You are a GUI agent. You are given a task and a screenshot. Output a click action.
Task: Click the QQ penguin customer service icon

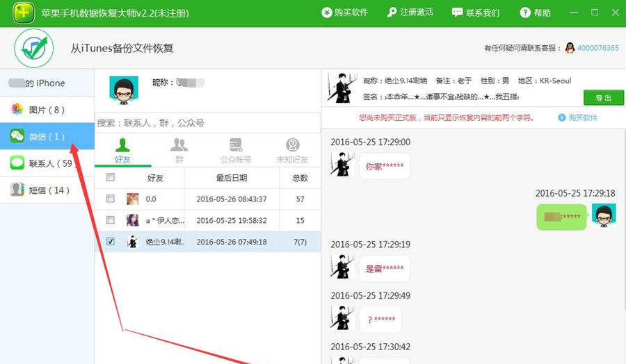click(x=570, y=48)
